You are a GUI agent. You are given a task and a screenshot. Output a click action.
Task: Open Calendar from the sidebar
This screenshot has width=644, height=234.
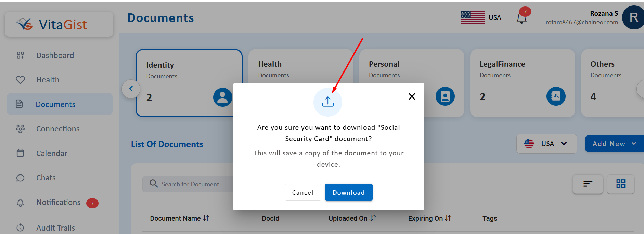(x=52, y=153)
